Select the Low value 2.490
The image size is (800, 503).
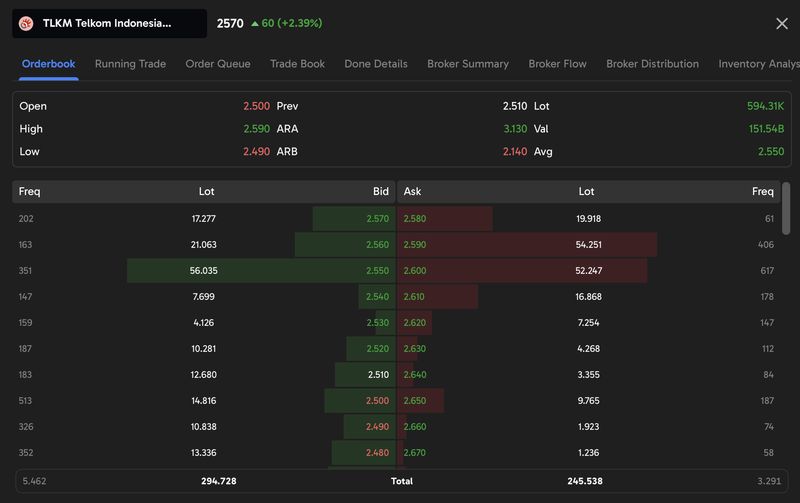pos(256,152)
